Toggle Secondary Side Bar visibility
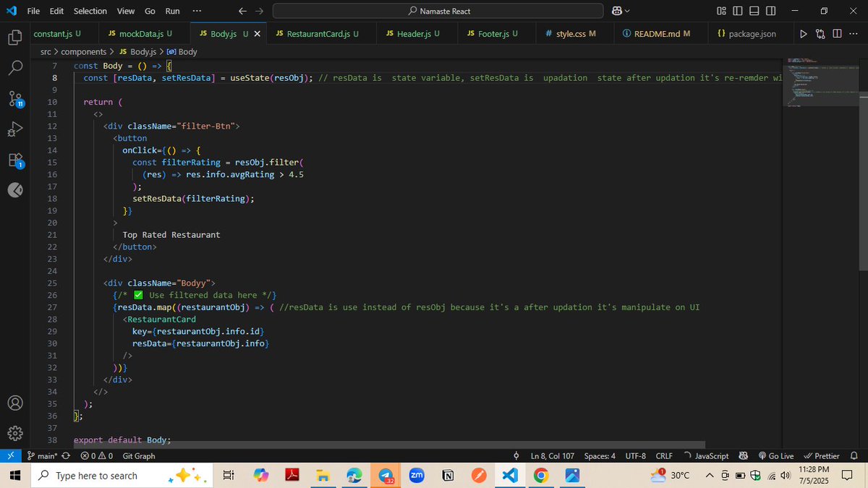 click(x=771, y=11)
